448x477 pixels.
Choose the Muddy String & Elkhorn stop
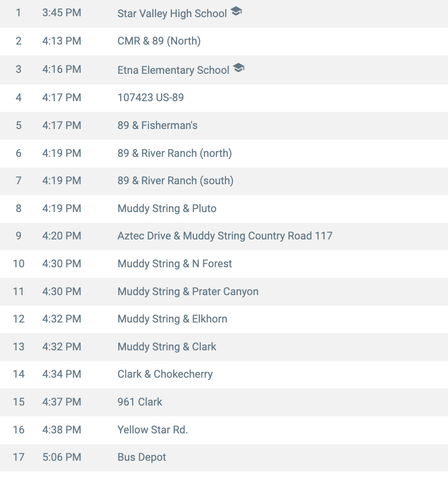[173, 319]
